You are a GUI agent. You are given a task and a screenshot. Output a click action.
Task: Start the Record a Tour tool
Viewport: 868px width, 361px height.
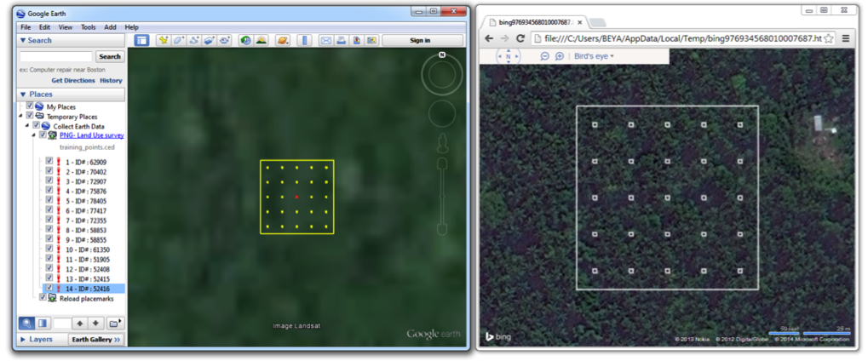click(x=225, y=40)
